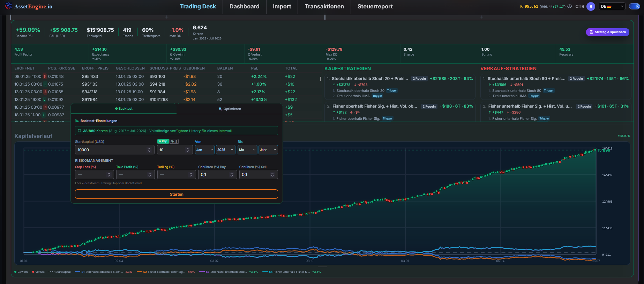Image resolution: width=644 pixels, height=284 pixels.
Task: Switch the dark mode toggle
Action: point(634,6)
